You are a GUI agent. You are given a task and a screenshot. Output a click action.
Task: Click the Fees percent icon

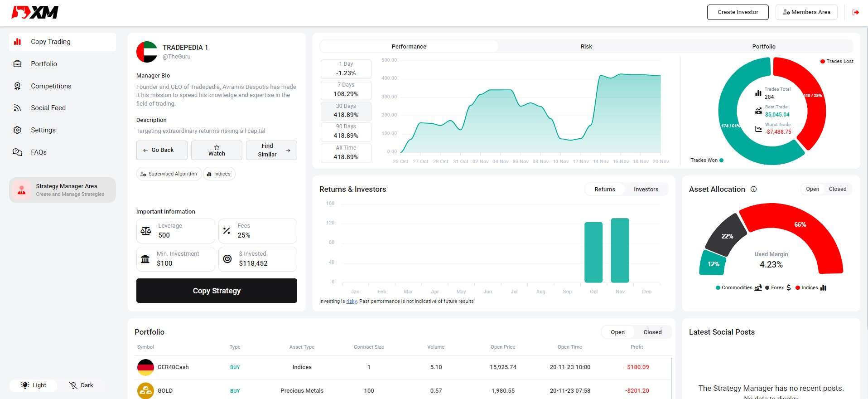pyautogui.click(x=227, y=231)
